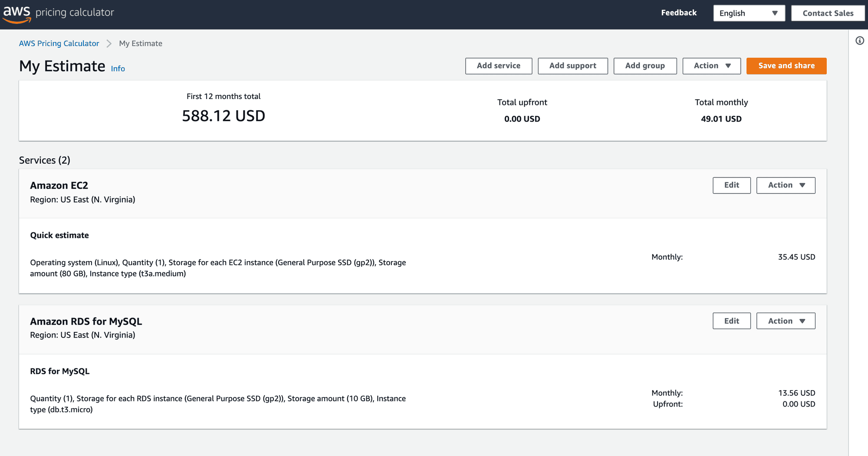Screen dimensions: 868x456
Task: Open the RDS for MySQL Action dropdown
Action: [786, 321]
